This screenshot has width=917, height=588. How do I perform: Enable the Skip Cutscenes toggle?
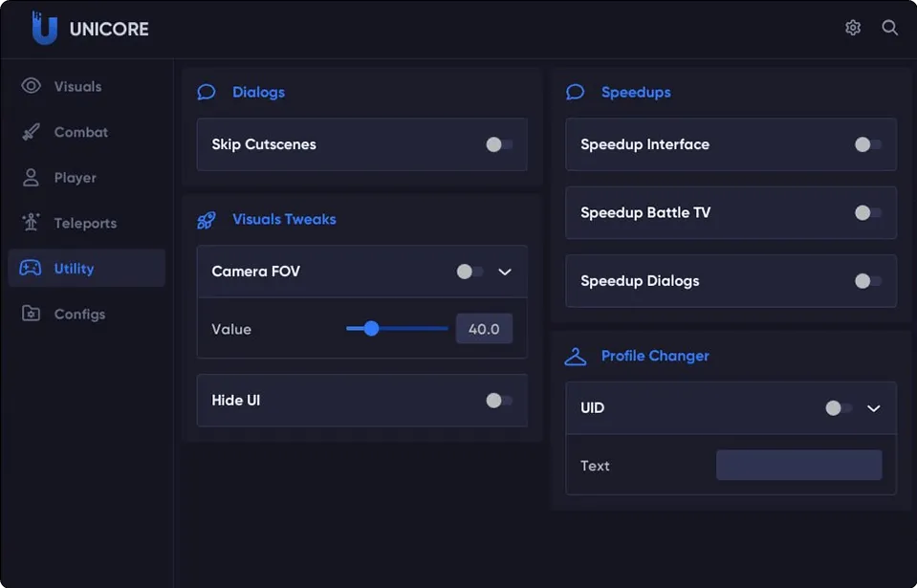(498, 144)
